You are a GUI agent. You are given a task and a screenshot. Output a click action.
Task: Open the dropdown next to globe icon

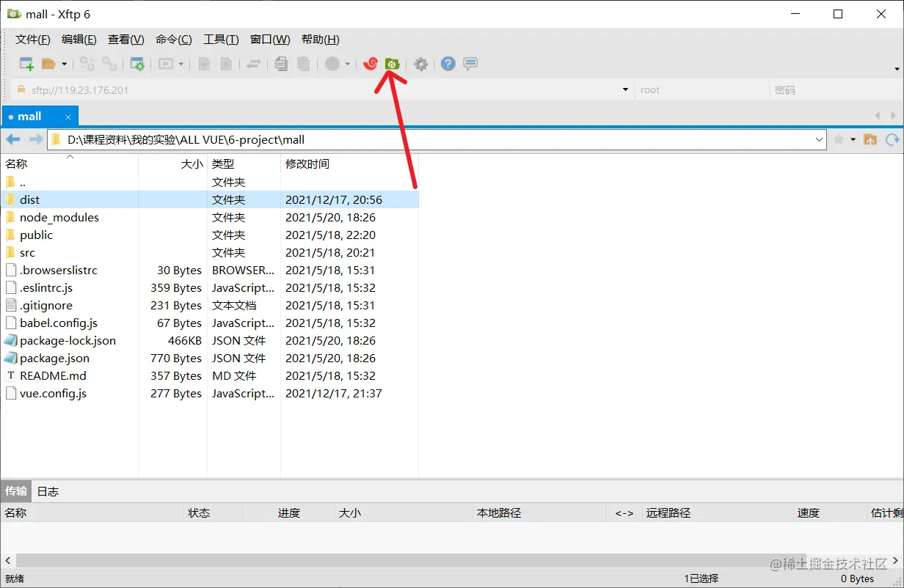coord(347,65)
